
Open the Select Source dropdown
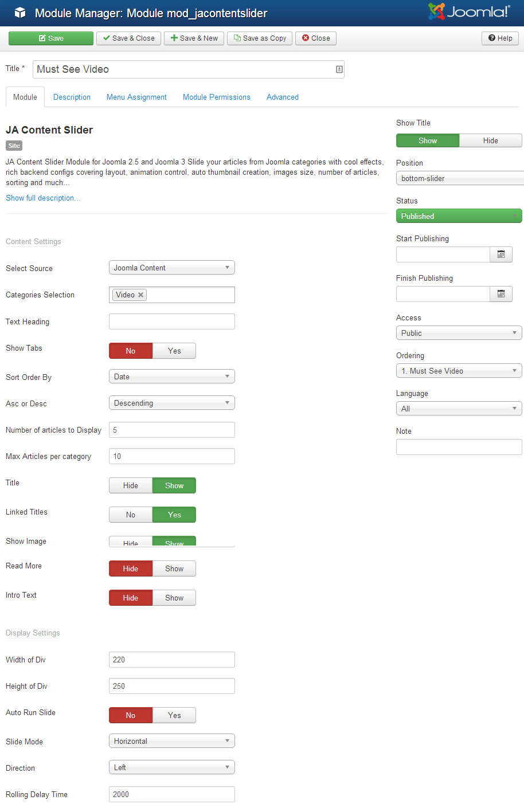point(172,268)
